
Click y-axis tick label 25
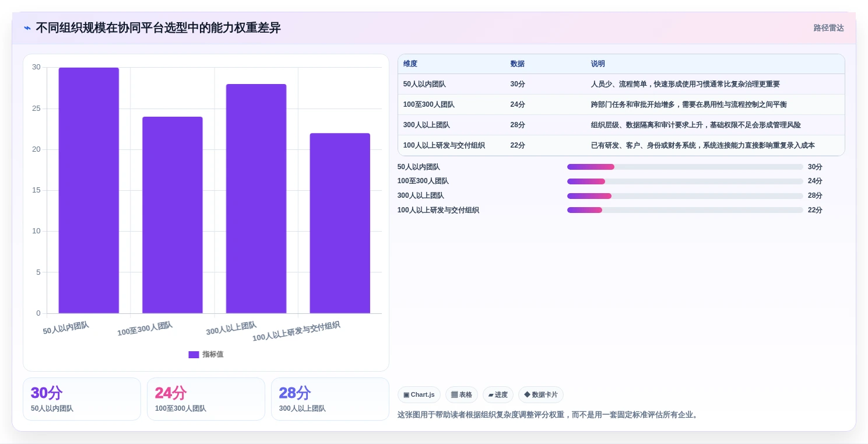(x=36, y=109)
